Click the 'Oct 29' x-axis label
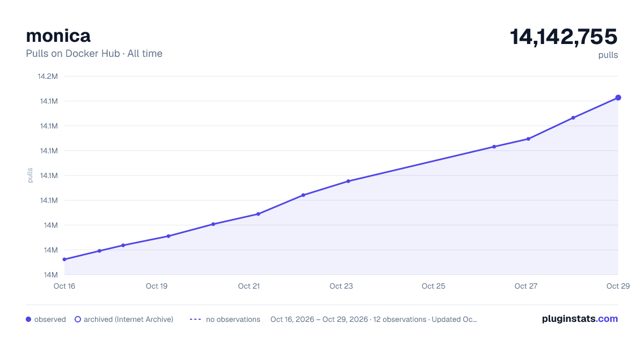 (x=617, y=286)
